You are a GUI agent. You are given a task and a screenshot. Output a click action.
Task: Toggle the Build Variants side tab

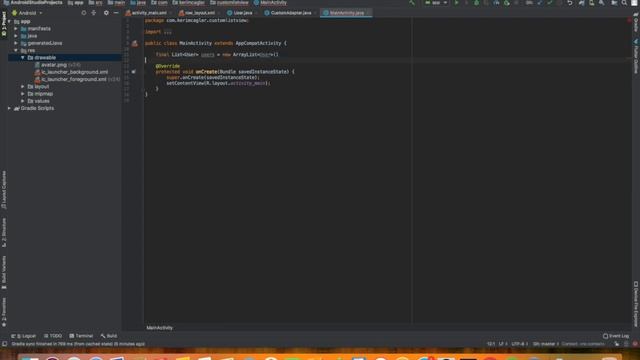point(4,272)
